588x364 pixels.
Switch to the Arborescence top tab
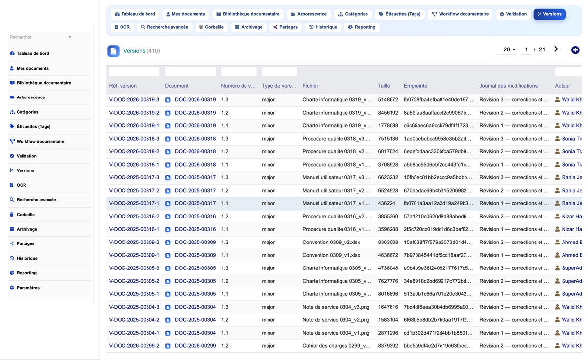click(309, 14)
